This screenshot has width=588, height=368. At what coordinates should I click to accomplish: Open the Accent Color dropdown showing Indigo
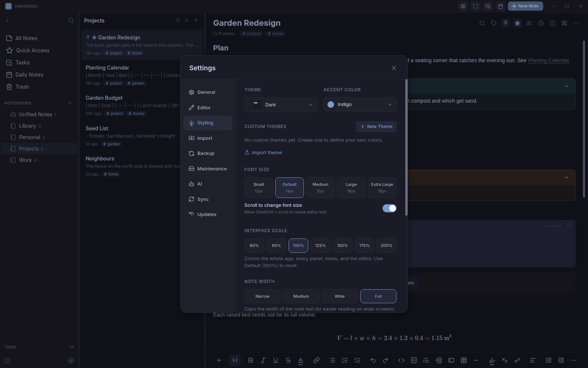[x=360, y=105]
